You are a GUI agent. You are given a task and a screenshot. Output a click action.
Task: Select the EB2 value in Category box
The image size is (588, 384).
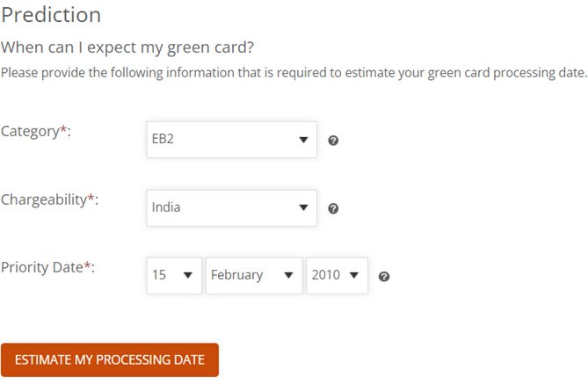tap(163, 140)
